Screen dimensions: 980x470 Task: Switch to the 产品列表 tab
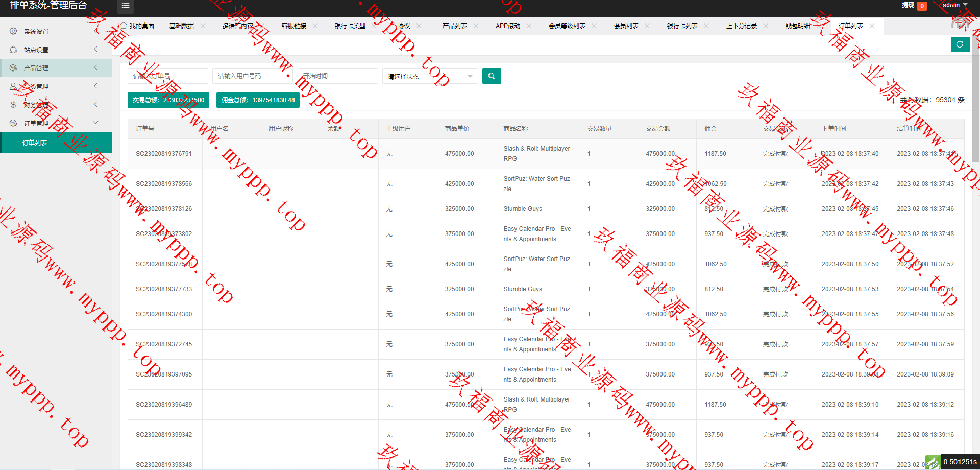click(454, 26)
